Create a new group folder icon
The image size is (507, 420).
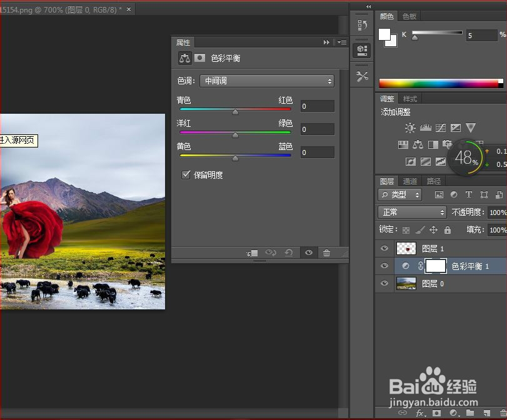tap(470, 412)
